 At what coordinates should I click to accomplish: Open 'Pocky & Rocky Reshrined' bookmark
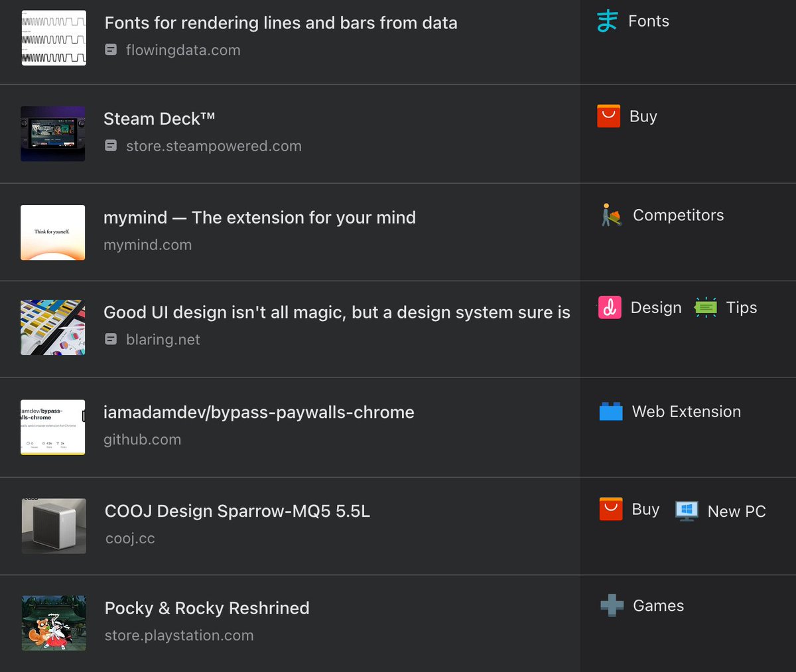pyautogui.click(x=207, y=608)
